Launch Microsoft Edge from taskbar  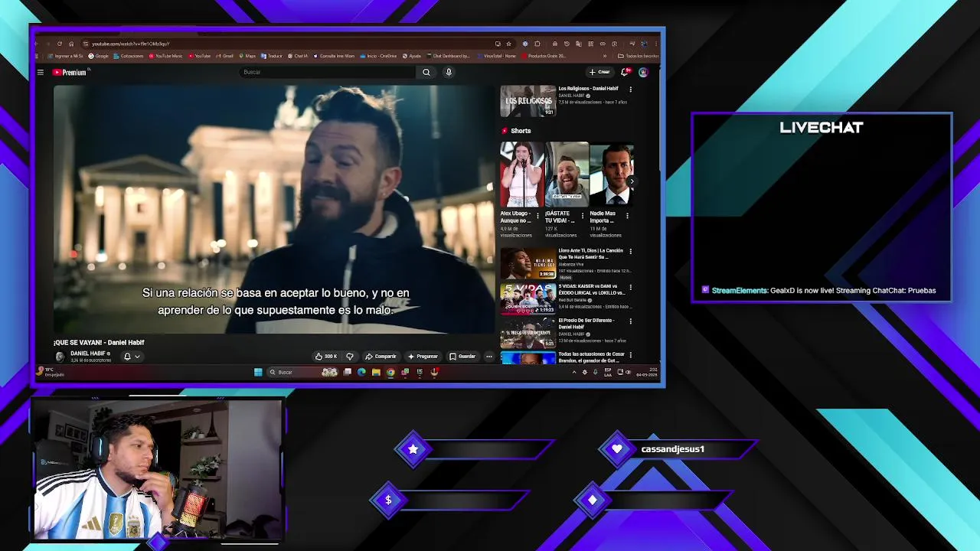point(361,373)
